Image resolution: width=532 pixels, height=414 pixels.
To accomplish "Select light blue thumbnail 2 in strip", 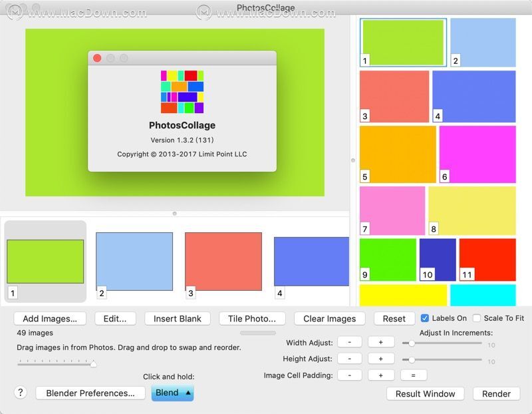I will [x=134, y=262].
